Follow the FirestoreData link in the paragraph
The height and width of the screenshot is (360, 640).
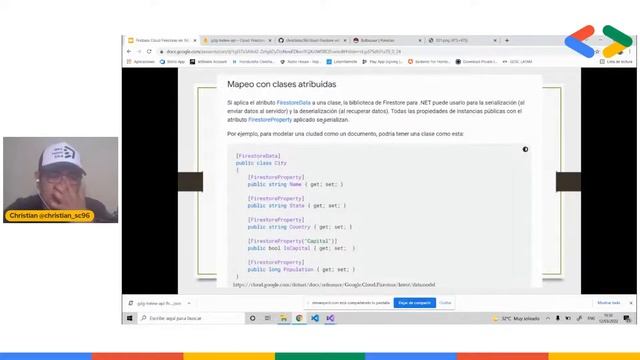point(293,103)
